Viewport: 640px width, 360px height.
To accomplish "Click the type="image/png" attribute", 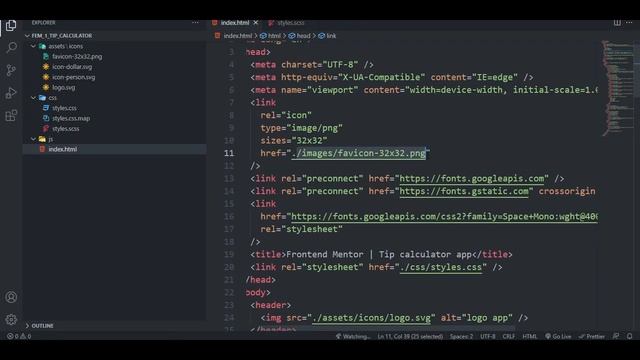I will 301,128.
